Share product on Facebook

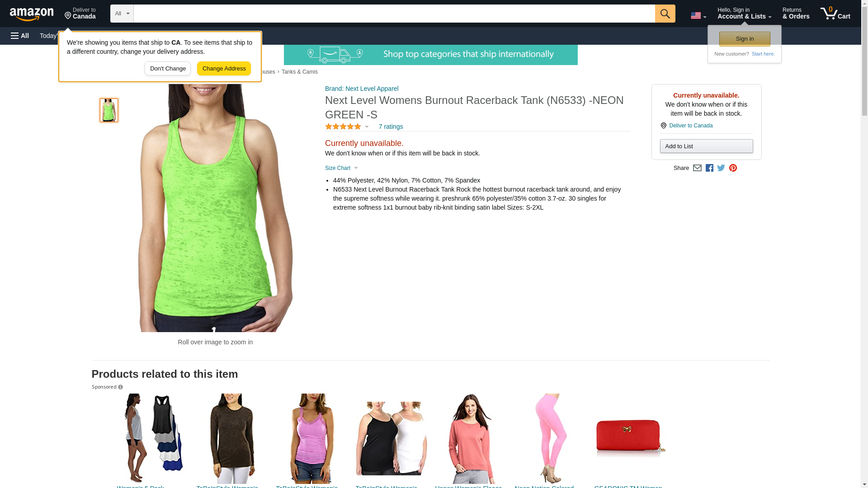pyautogui.click(x=709, y=168)
